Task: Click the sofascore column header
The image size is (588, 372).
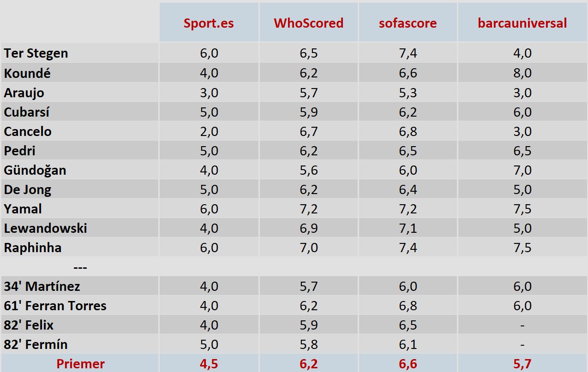Action: (408, 24)
